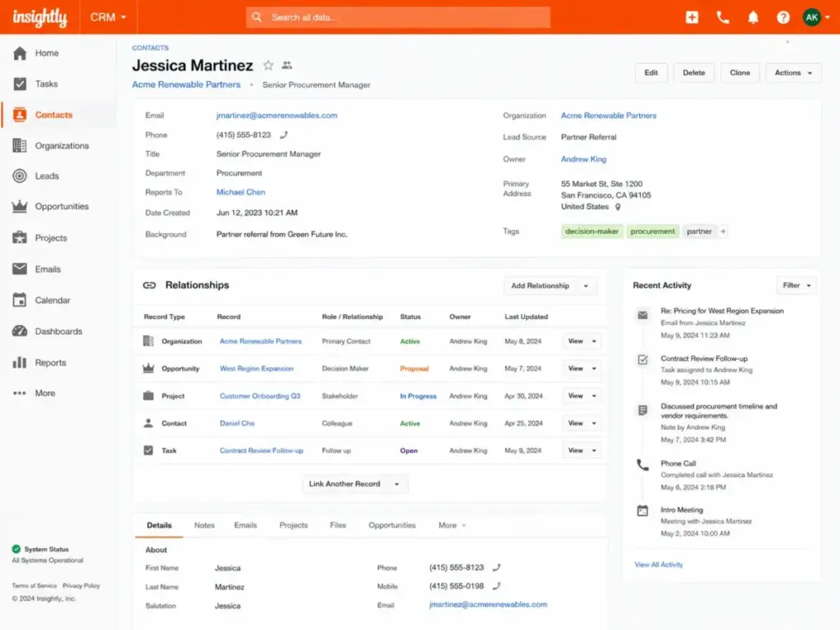840x630 pixels.
Task: Open the West Region Expansion opportunity link
Action: tap(257, 368)
